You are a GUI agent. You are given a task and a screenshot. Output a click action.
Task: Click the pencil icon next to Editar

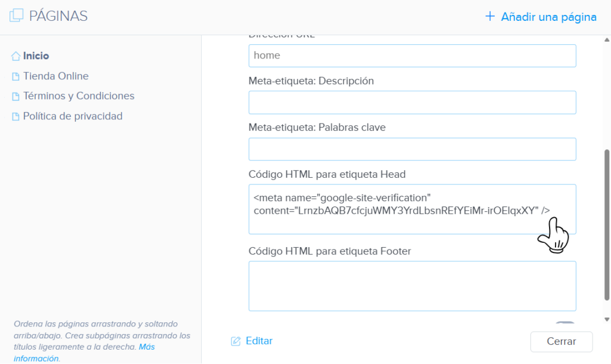tap(235, 341)
